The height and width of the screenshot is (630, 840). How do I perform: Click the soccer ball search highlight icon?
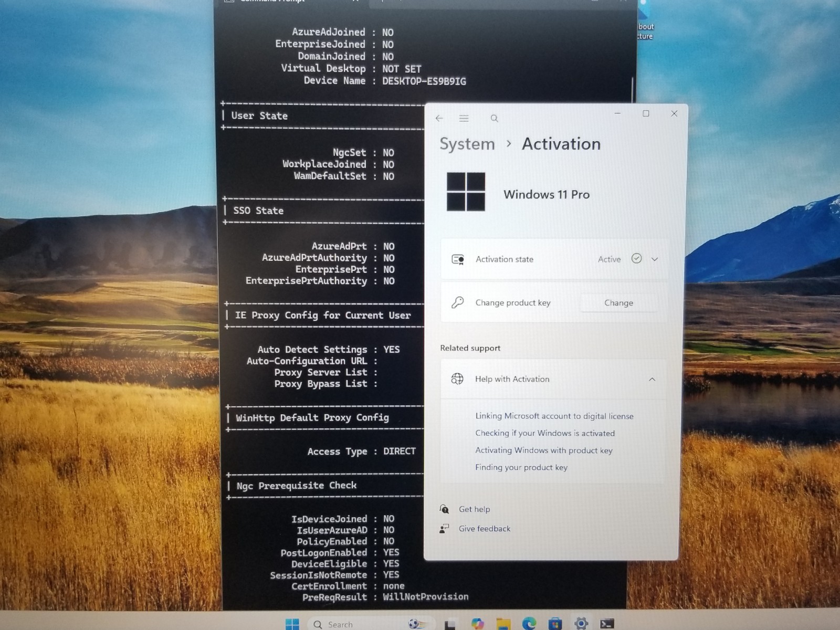[416, 624]
